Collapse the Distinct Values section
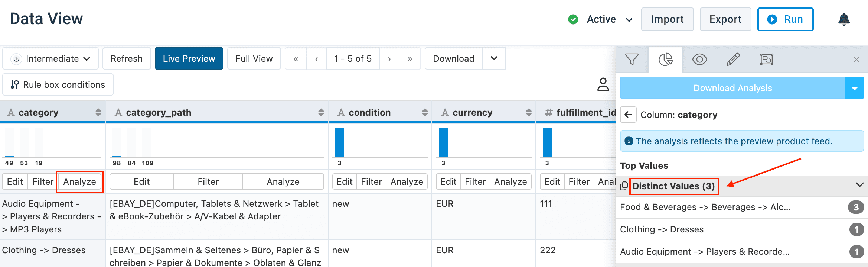Image resolution: width=868 pixels, height=267 pixels. tap(859, 185)
